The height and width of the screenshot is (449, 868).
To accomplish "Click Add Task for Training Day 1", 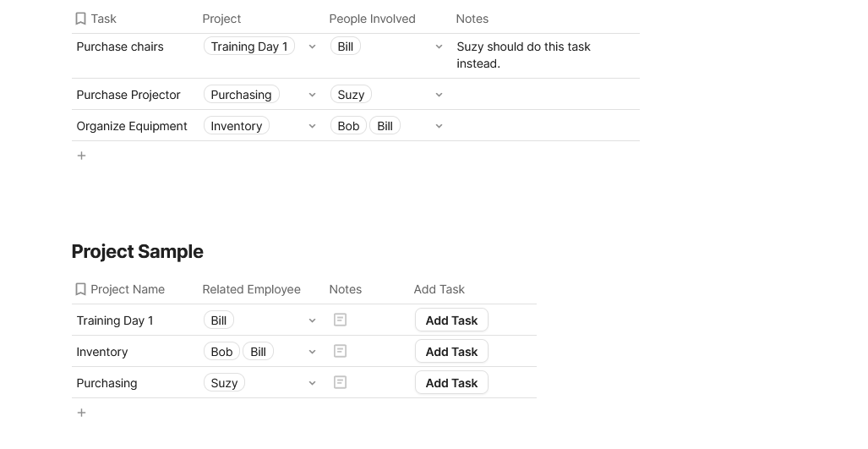I will [451, 320].
